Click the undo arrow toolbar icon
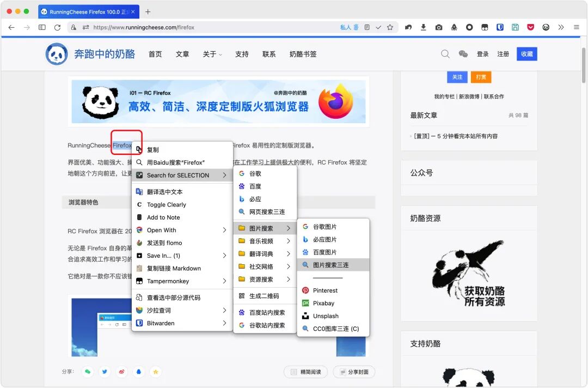 [x=408, y=27]
